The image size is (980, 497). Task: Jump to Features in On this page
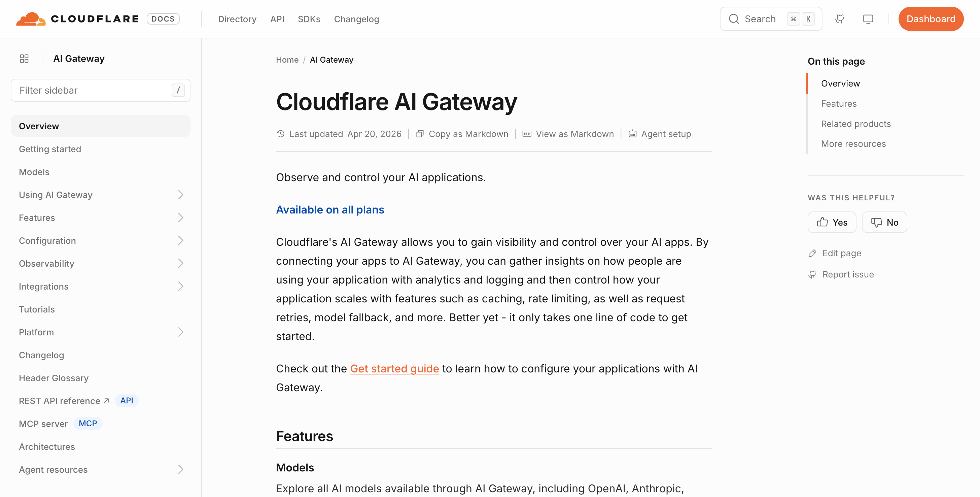tap(838, 103)
